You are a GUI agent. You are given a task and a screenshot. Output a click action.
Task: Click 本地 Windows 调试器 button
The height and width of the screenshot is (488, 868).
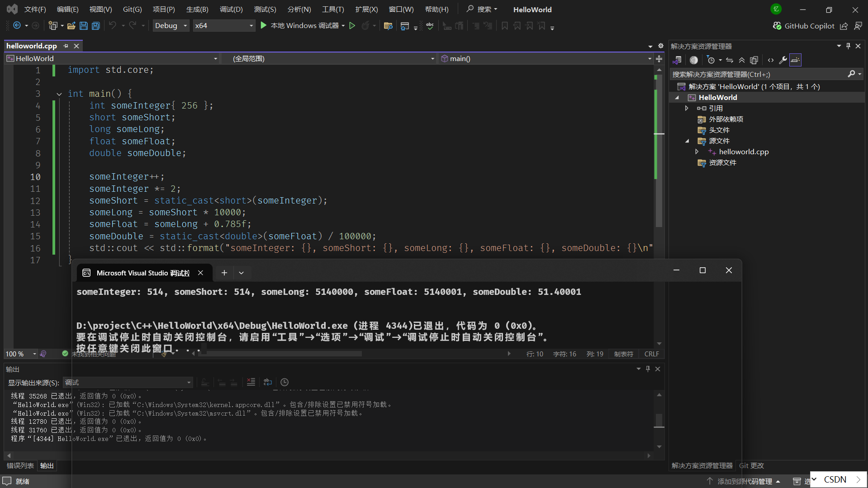click(304, 26)
